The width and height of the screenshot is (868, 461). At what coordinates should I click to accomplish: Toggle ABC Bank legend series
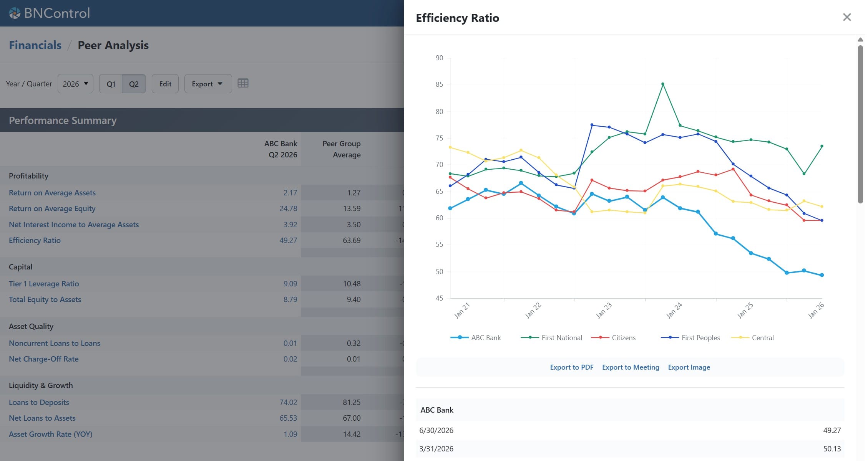click(x=476, y=337)
